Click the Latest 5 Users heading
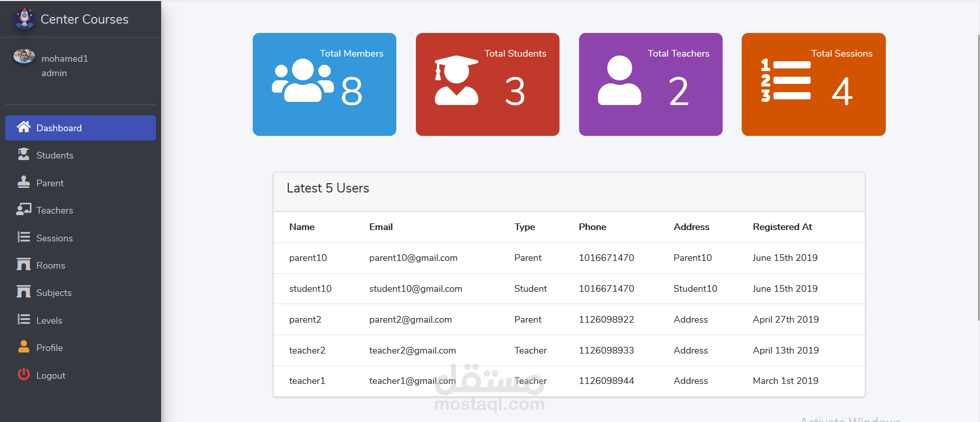 click(328, 188)
